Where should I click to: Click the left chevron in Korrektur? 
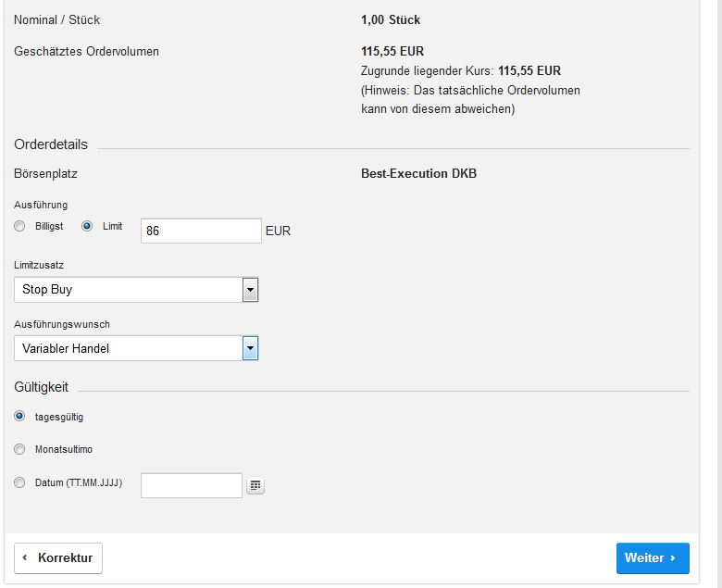tap(25, 557)
